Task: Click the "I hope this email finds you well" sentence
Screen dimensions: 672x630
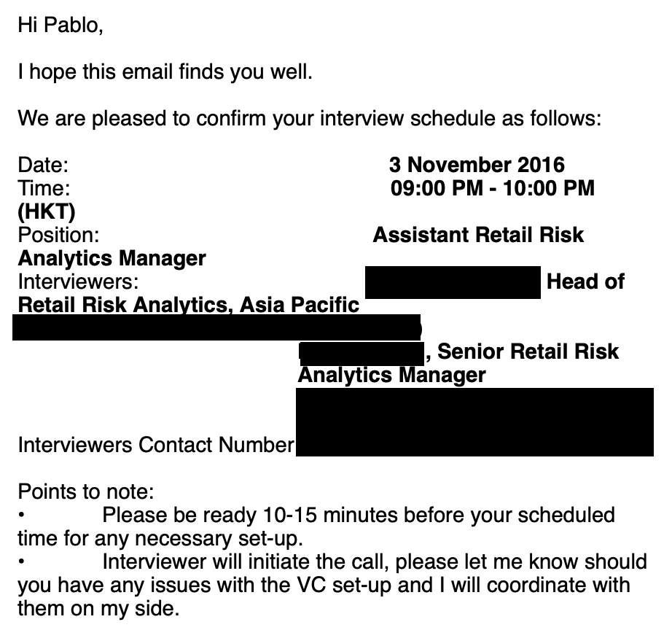Action: click(164, 73)
